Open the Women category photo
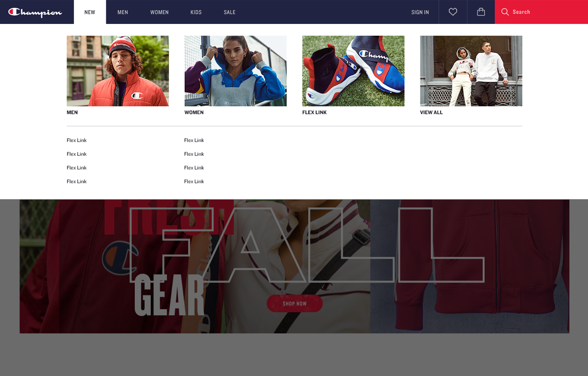 pyautogui.click(x=236, y=71)
